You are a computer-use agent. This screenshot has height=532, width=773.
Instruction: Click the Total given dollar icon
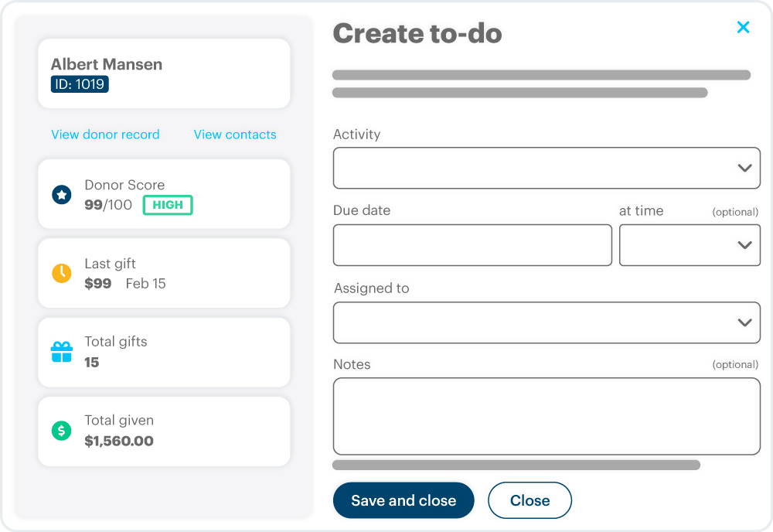(x=62, y=431)
